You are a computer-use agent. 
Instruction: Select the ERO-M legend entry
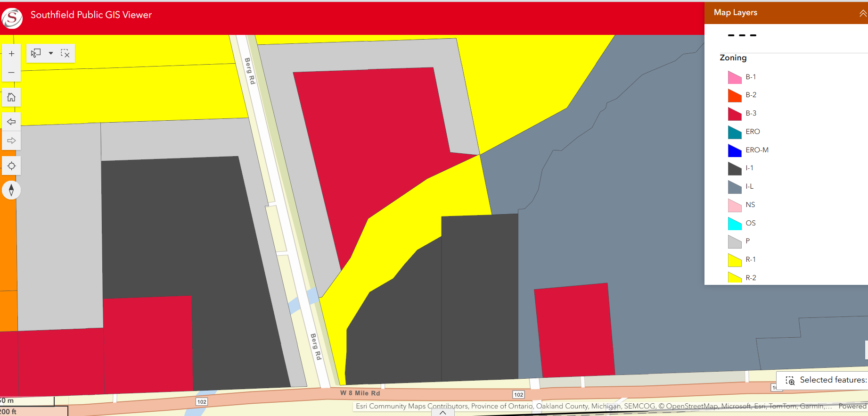(x=756, y=150)
